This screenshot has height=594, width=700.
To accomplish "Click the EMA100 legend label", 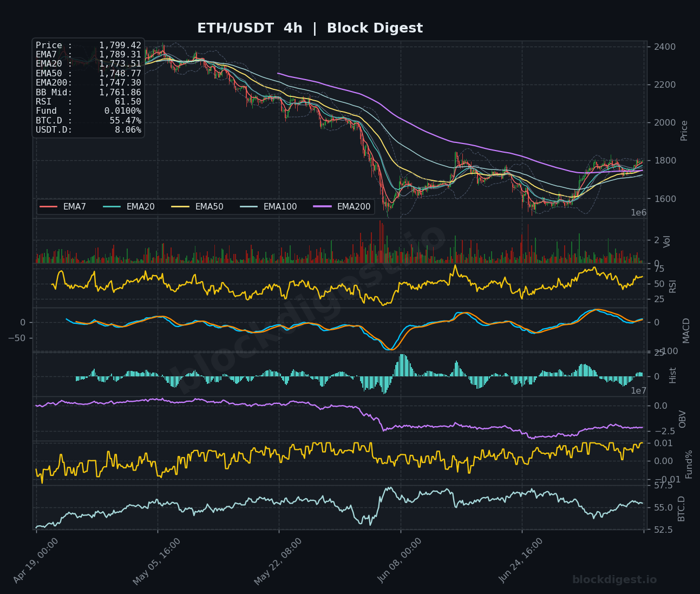I will [x=280, y=207].
